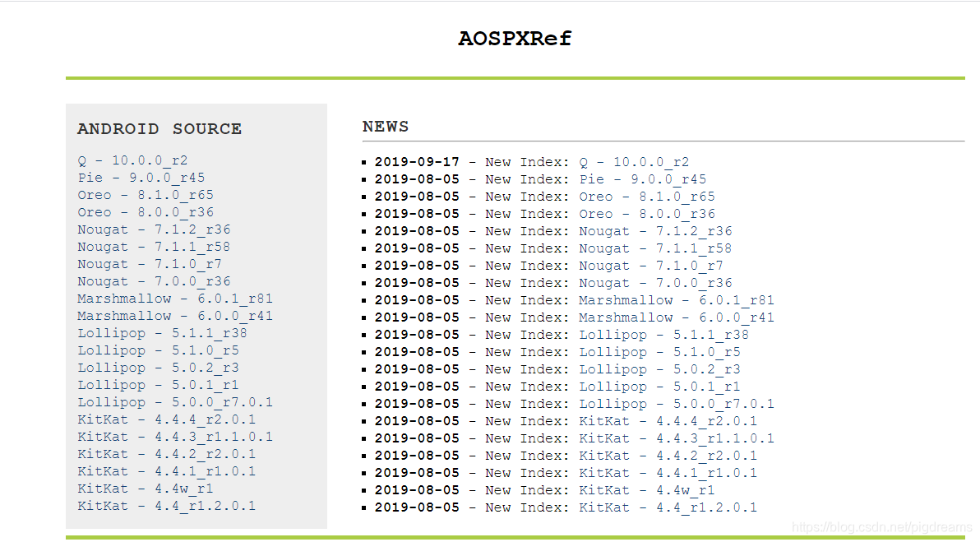The width and height of the screenshot is (980, 542).
Task: Open KitKat - 4.4.2_r2.0.1 News link
Action: coord(668,456)
